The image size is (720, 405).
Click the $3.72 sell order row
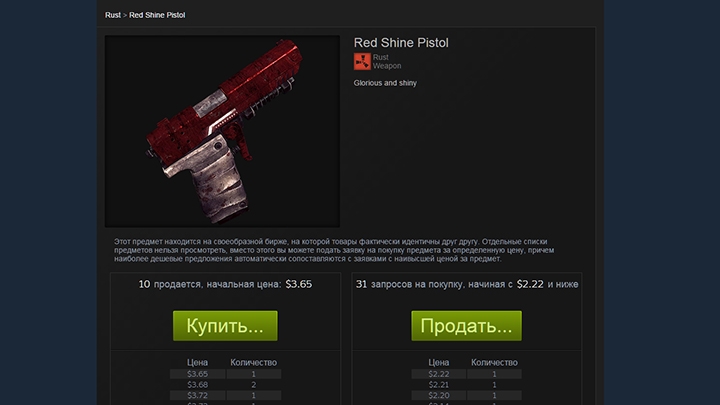[225, 395]
